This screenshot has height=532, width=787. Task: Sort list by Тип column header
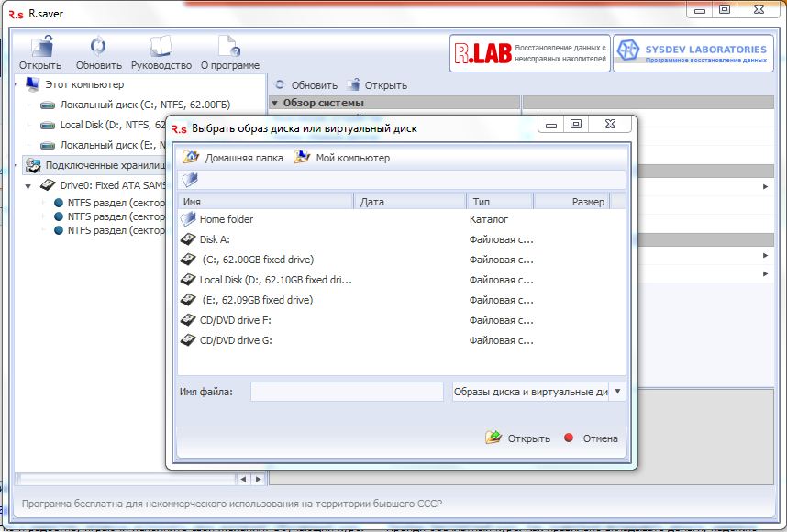(x=500, y=202)
